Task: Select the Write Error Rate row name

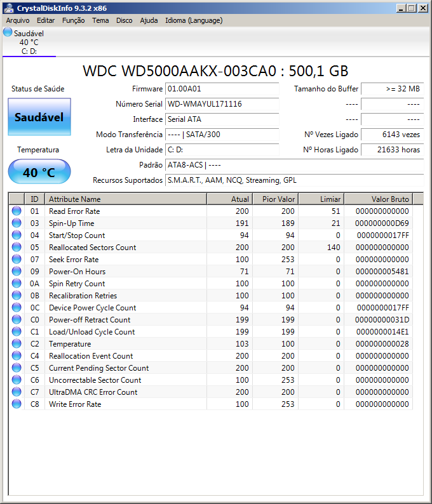Action: [x=75, y=404]
